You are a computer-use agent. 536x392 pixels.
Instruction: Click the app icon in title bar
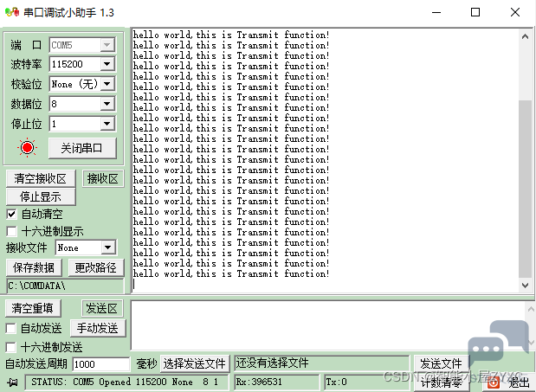pyautogui.click(x=12, y=12)
